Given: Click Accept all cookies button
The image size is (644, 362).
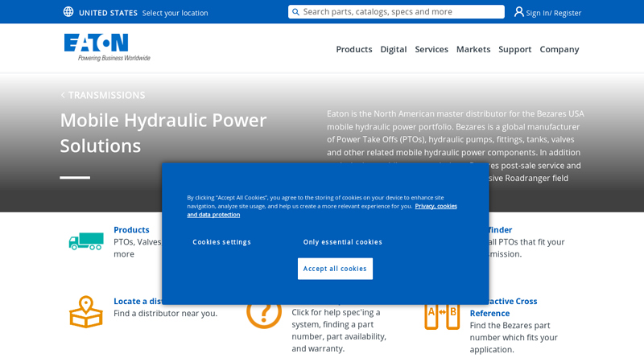Looking at the screenshot, I should [335, 269].
